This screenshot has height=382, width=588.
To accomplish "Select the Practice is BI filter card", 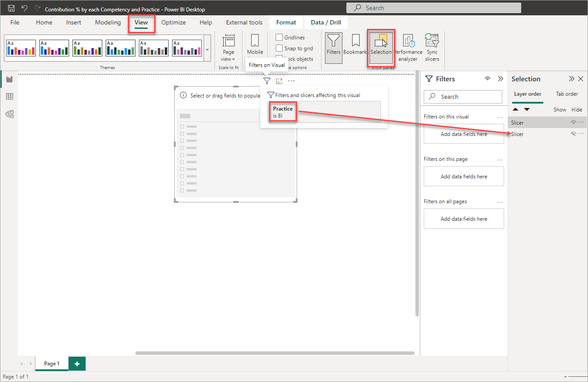I will 324,112.
